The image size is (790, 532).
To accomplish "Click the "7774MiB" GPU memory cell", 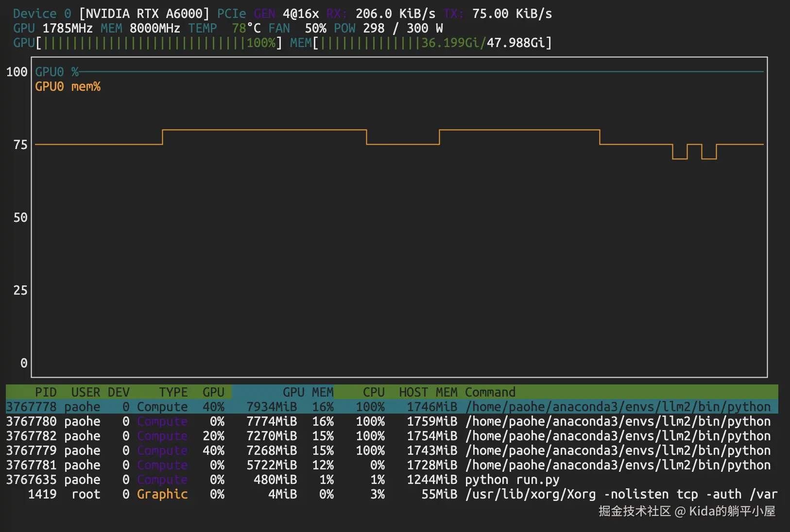I will pyautogui.click(x=272, y=421).
